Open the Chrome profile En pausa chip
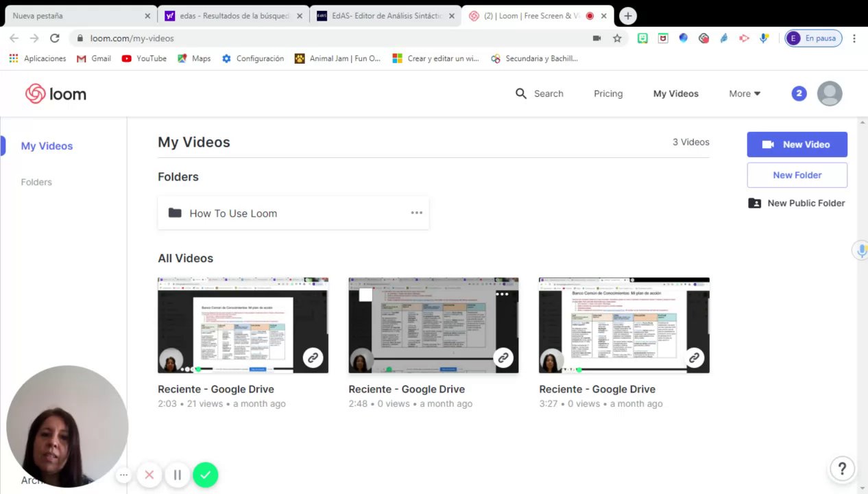The height and width of the screenshot is (494, 868). pyautogui.click(x=813, y=38)
